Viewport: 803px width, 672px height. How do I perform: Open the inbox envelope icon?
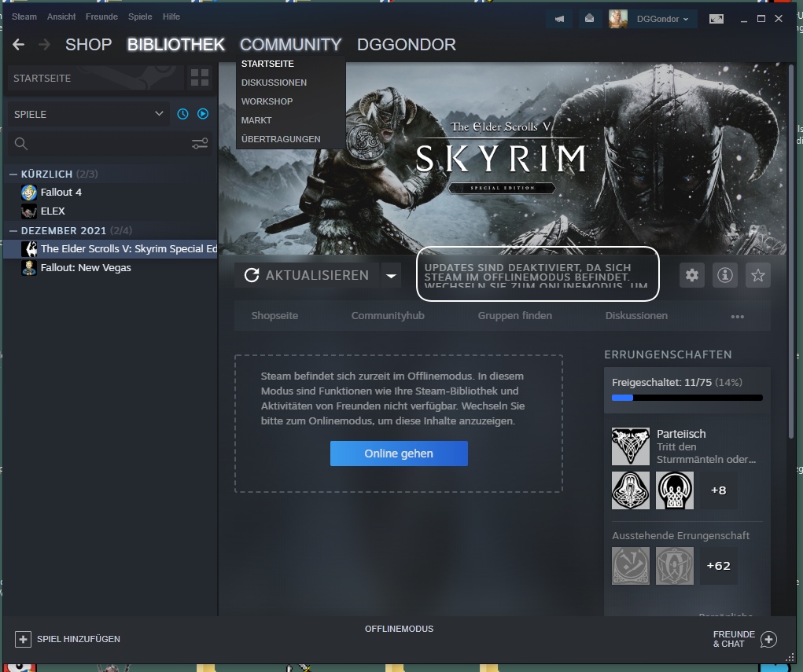coord(589,19)
